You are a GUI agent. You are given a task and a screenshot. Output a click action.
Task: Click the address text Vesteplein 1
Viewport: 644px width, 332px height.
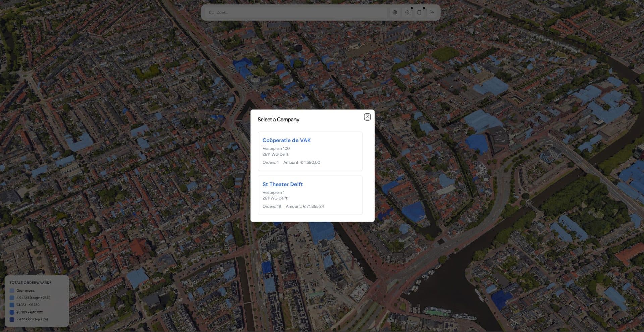(x=273, y=192)
